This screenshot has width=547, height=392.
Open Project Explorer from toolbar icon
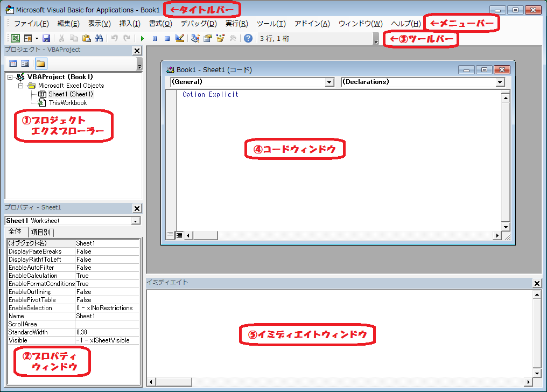coord(195,38)
